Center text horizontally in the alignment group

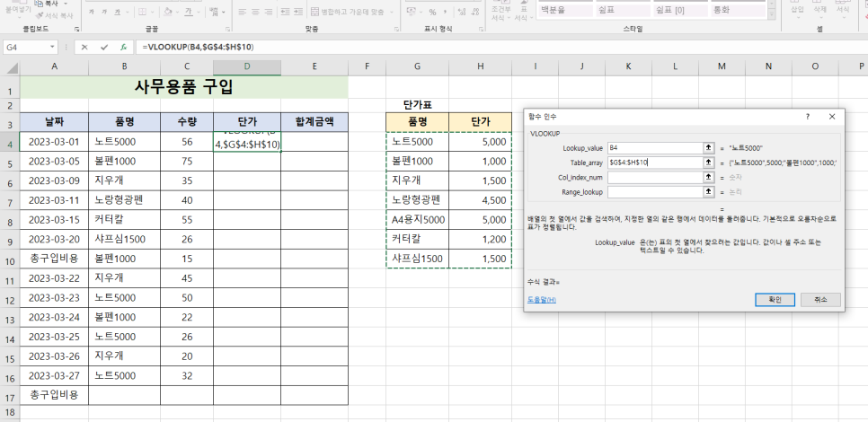(x=255, y=12)
